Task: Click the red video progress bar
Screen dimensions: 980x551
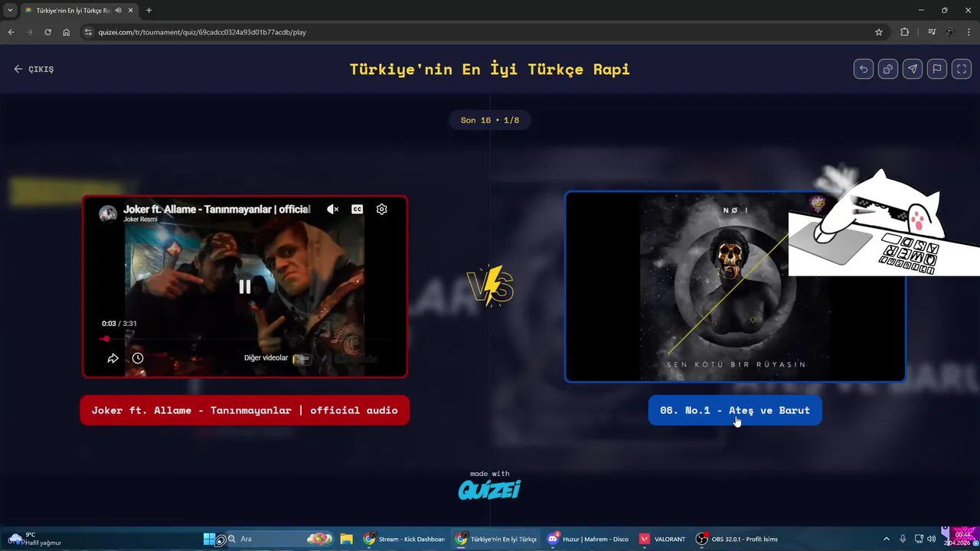Action: click(245, 338)
